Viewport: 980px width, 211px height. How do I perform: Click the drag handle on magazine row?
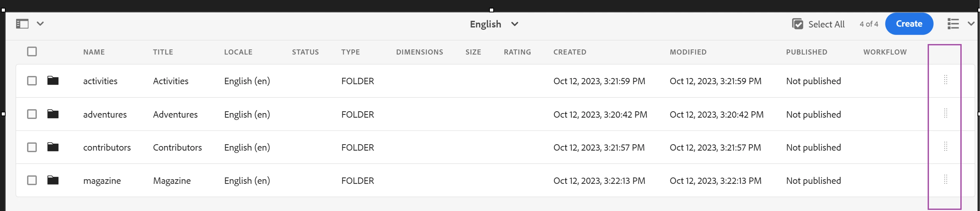tap(945, 180)
